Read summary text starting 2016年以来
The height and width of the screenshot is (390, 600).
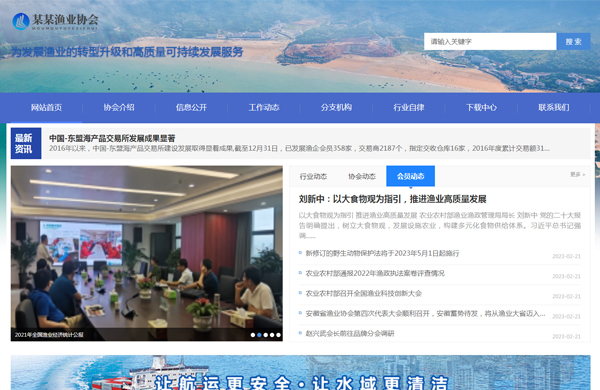point(299,148)
